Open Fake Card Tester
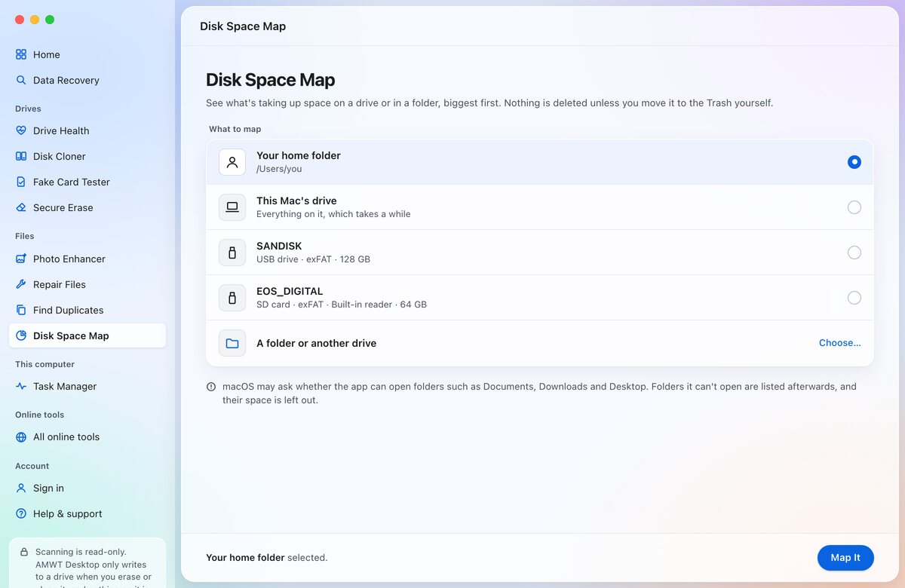 tap(87, 182)
